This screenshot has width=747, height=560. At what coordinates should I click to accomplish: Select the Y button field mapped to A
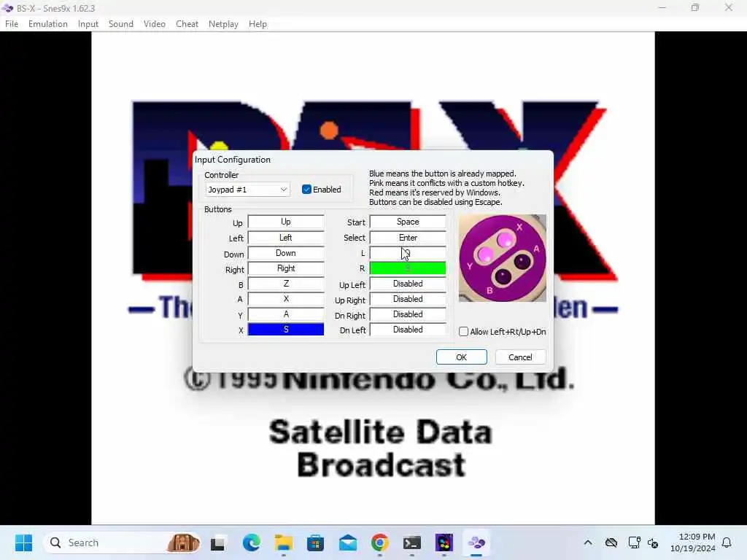coord(286,314)
